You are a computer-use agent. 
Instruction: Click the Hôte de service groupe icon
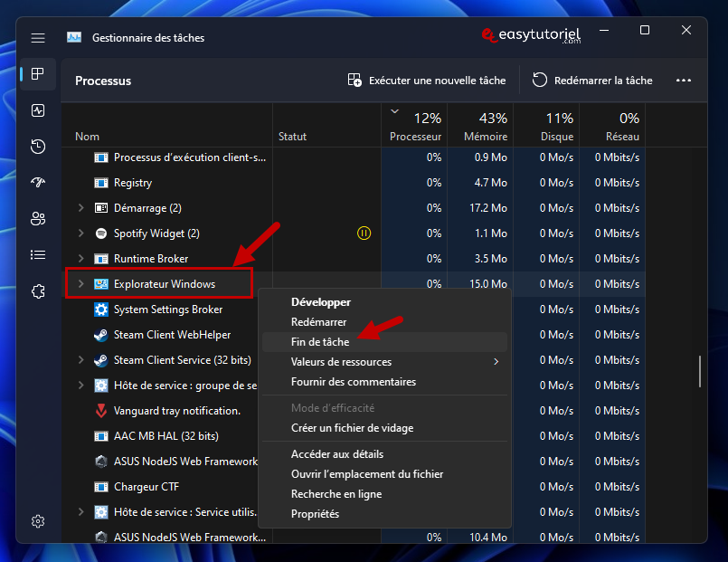click(x=100, y=386)
